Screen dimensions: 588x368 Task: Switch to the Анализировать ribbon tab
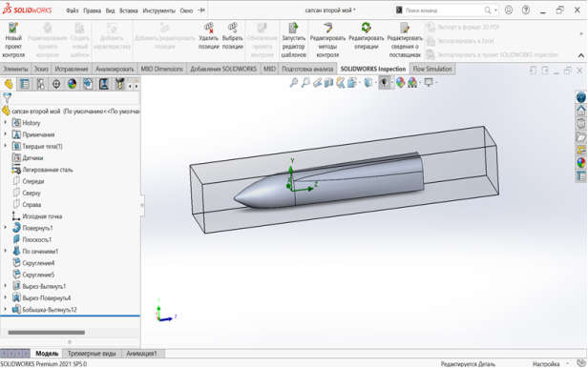[x=115, y=69]
